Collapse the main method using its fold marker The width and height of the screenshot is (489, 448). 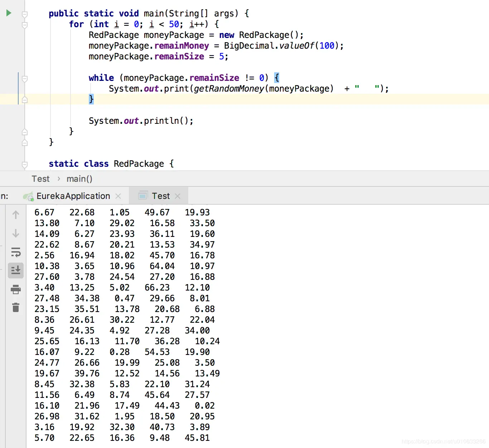[25, 14]
